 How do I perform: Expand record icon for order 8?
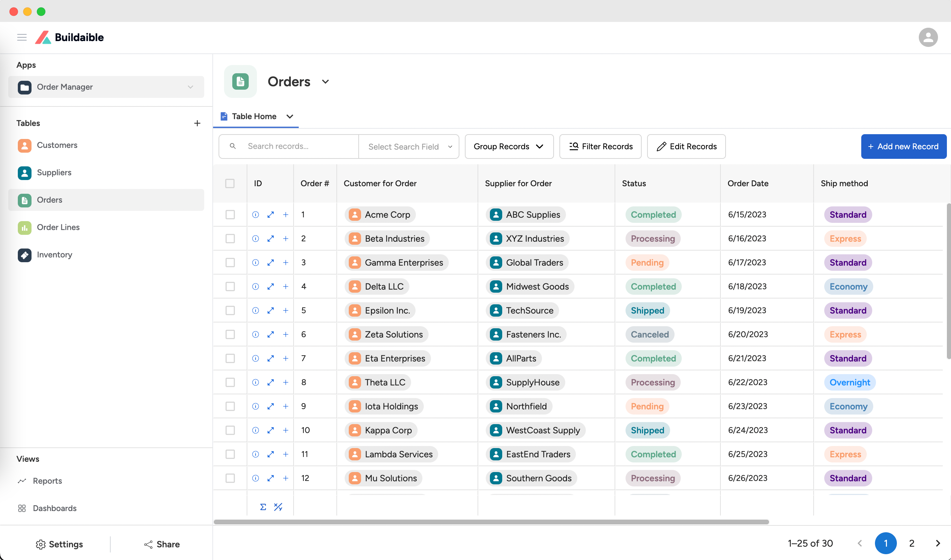270,382
